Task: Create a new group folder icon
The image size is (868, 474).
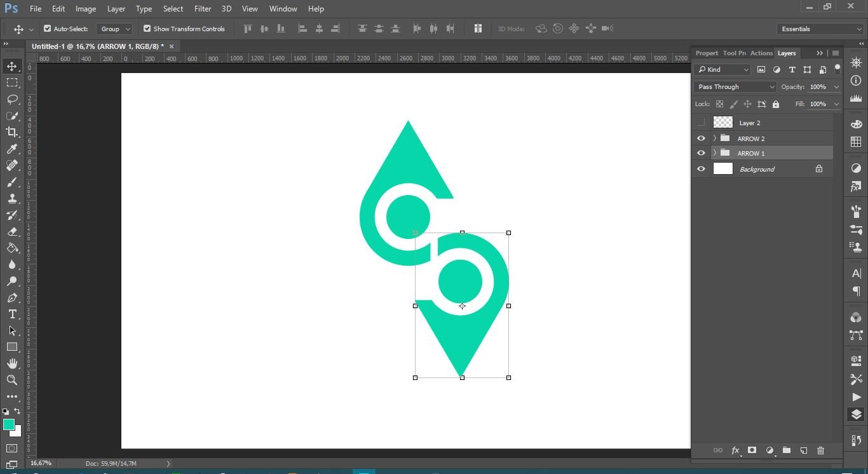Action: [787, 450]
